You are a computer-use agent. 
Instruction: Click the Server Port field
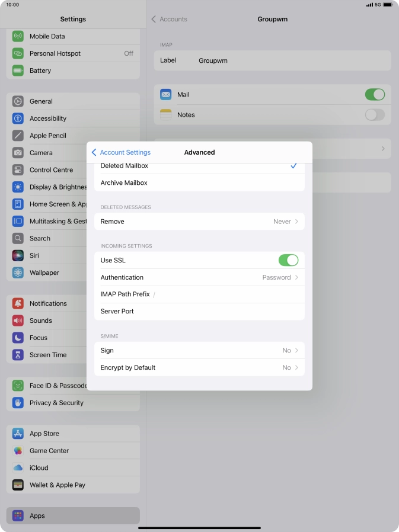199,312
